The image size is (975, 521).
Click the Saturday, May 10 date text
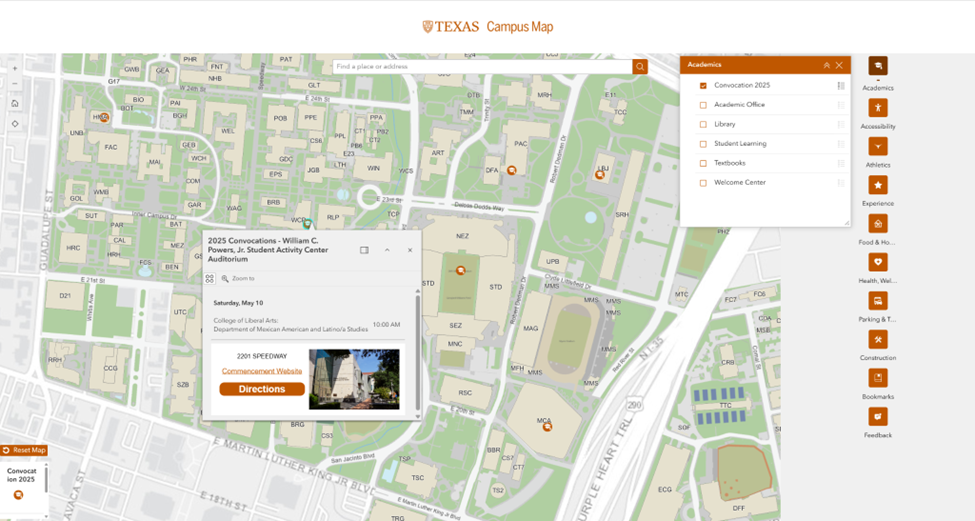(238, 303)
